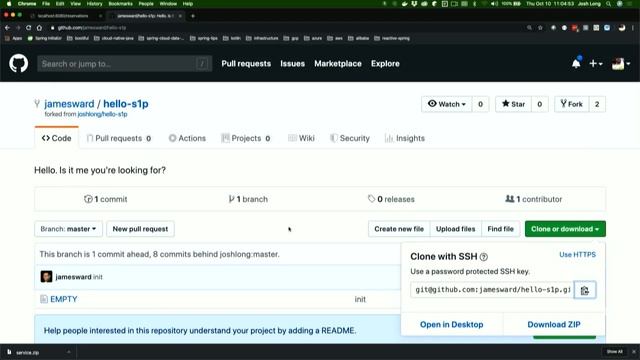
Task: Click the Open in Desktop link
Action: pyautogui.click(x=451, y=324)
